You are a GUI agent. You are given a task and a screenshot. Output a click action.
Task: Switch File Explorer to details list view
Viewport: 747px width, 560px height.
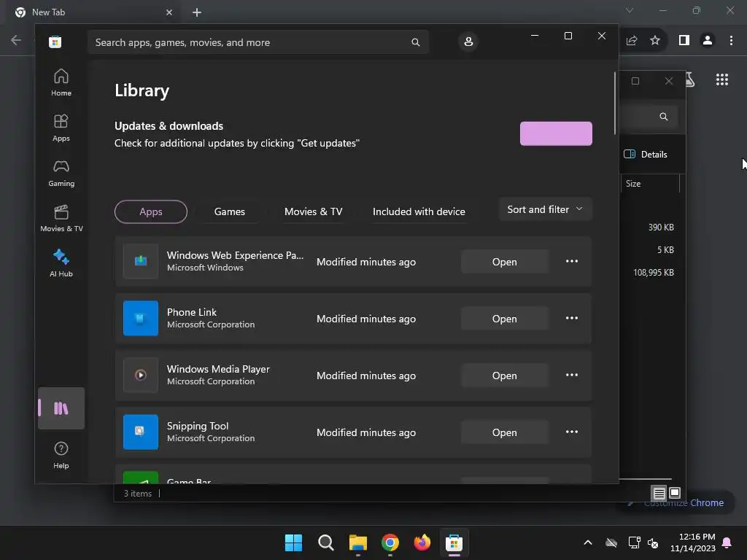[659, 494]
